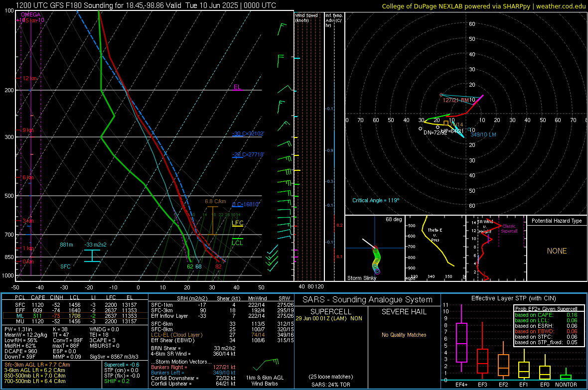Click the weather.cod.edu NEXLAB credit text

pos(483,6)
